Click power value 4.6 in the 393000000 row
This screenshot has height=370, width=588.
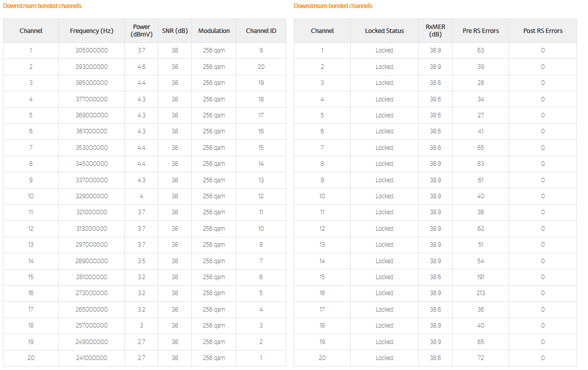pos(141,67)
